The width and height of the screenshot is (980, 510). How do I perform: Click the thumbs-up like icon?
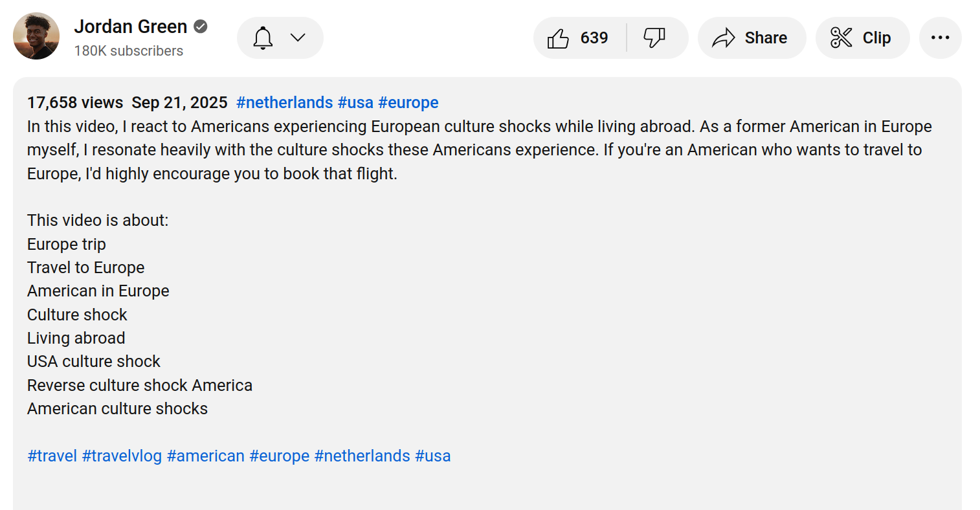pos(558,38)
